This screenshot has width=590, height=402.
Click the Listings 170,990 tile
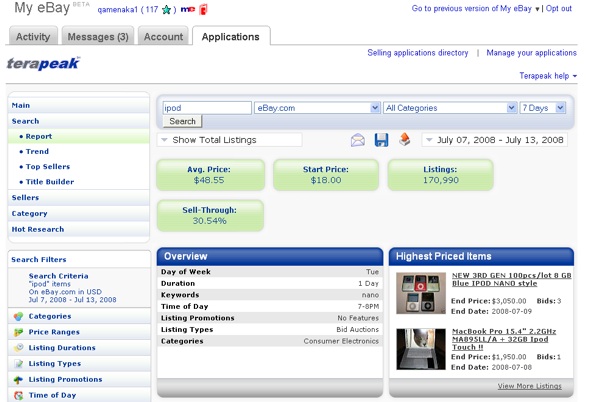pos(440,175)
